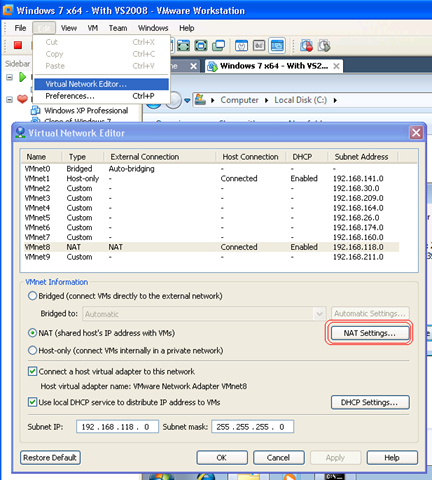Open DHCP Settings
The height and width of the screenshot is (480, 432).
click(370, 402)
